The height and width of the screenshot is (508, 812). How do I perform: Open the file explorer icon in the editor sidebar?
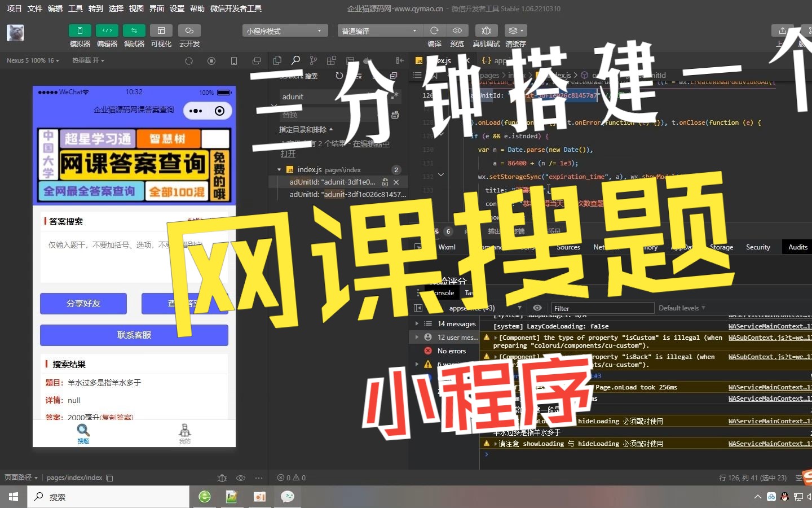(277, 60)
